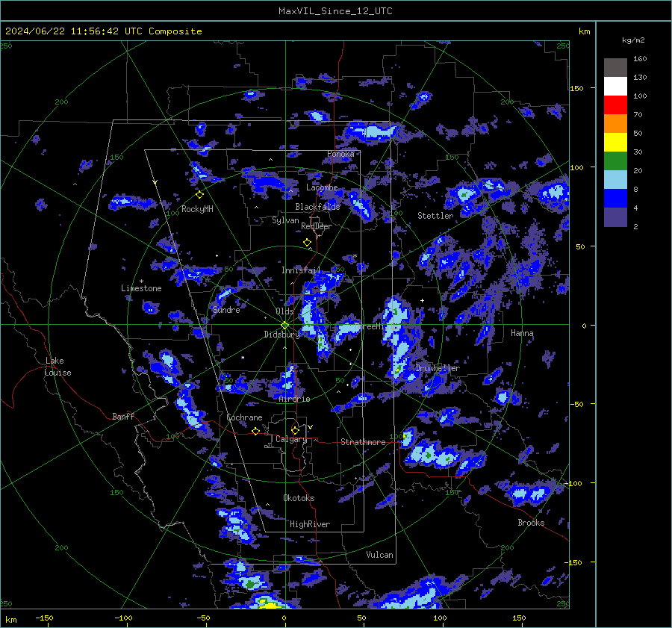Viewport: 672px width, 628px height.
Task: Click the Olds label
Action: pos(284,311)
